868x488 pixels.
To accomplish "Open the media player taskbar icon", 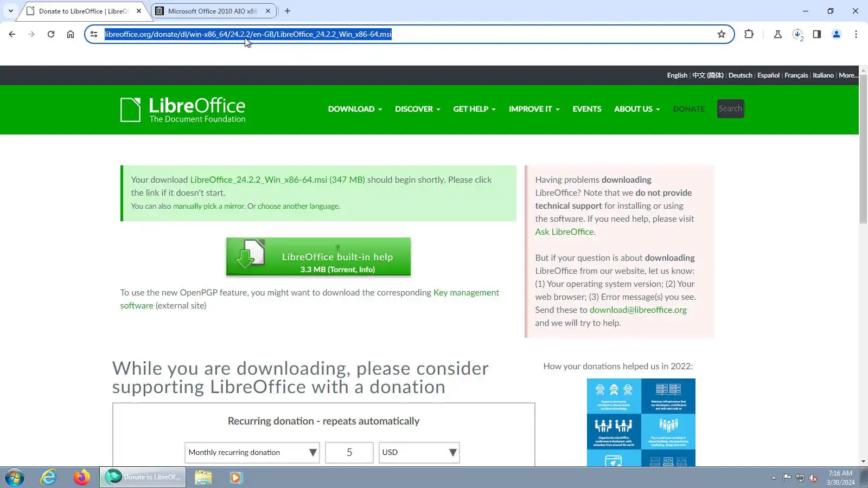I will tap(236, 477).
